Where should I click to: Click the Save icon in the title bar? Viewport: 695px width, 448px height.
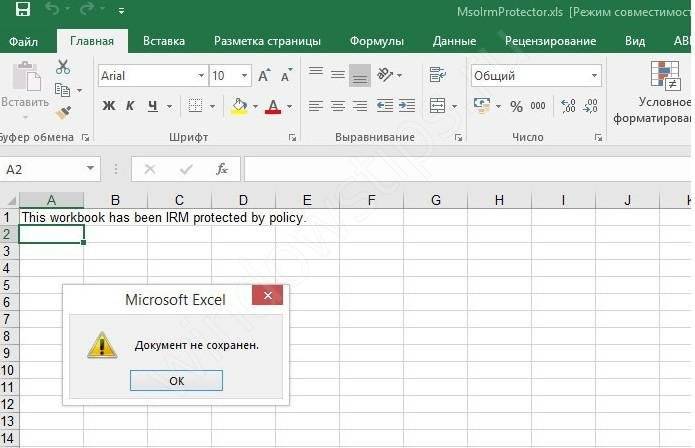(x=22, y=11)
